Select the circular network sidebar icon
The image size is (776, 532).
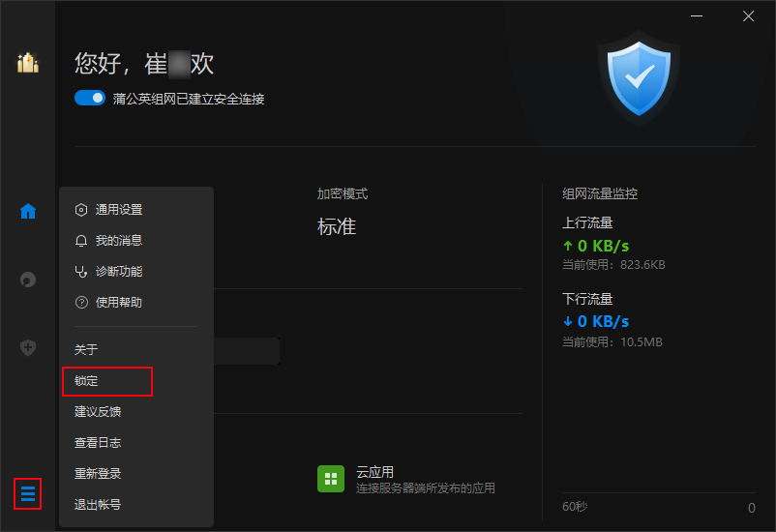(28, 280)
